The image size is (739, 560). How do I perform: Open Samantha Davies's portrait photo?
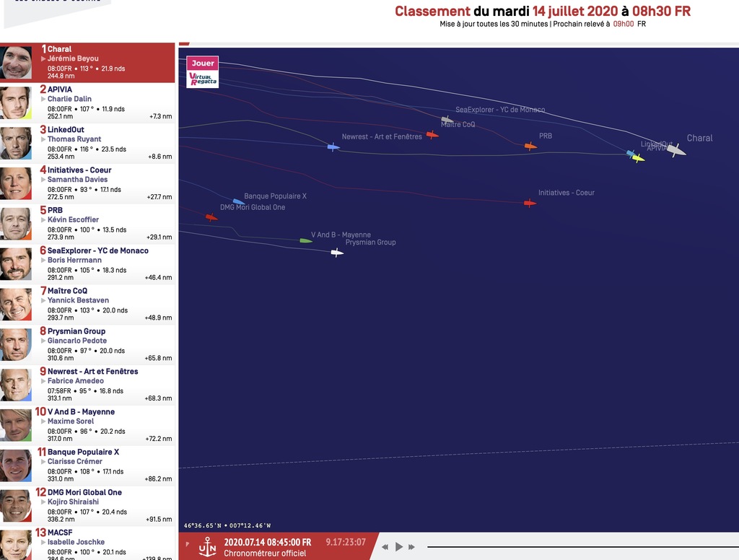(x=16, y=183)
